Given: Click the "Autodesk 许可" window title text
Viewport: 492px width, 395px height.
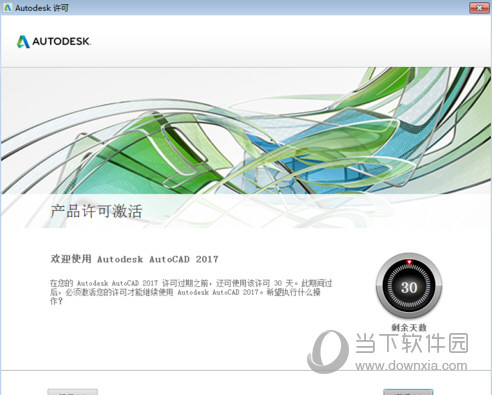Looking at the screenshot, I should pyautogui.click(x=42, y=8).
